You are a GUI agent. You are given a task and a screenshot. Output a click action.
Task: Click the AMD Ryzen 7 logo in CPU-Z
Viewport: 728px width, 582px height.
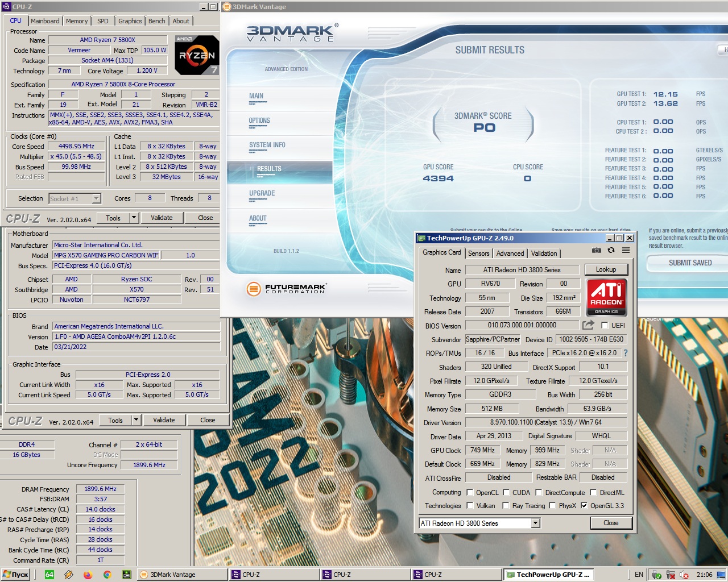pyautogui.click(x=197, y=55)
